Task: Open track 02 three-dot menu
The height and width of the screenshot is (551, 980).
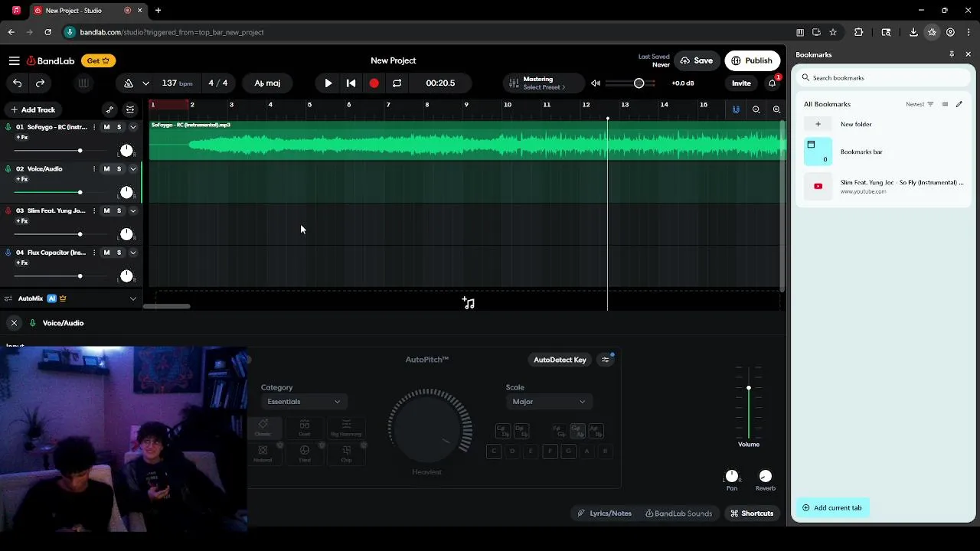Action: (94, 169)
